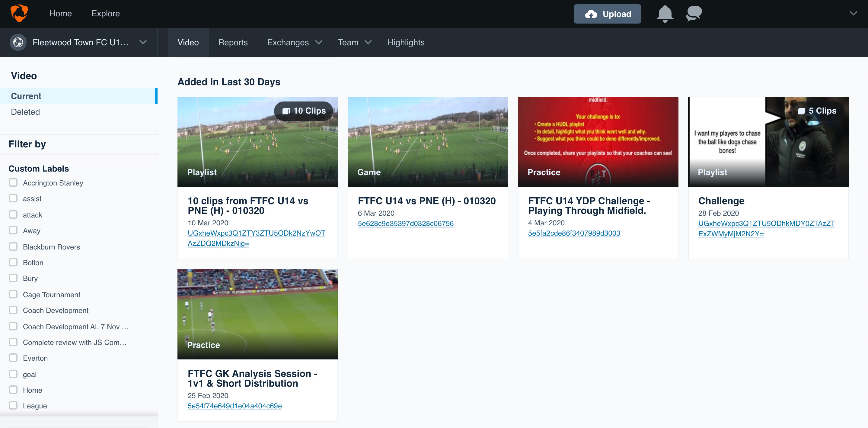Open the messages chat bubble icon
The width and height of the screenshot is (868, 428).
pos(694,14)
